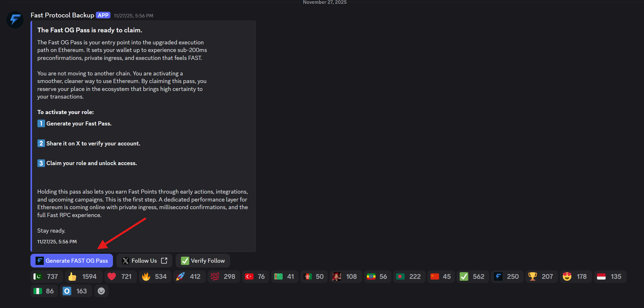Toggle the red heart reaction
This screenshot has height=308, width=644.
120,277
